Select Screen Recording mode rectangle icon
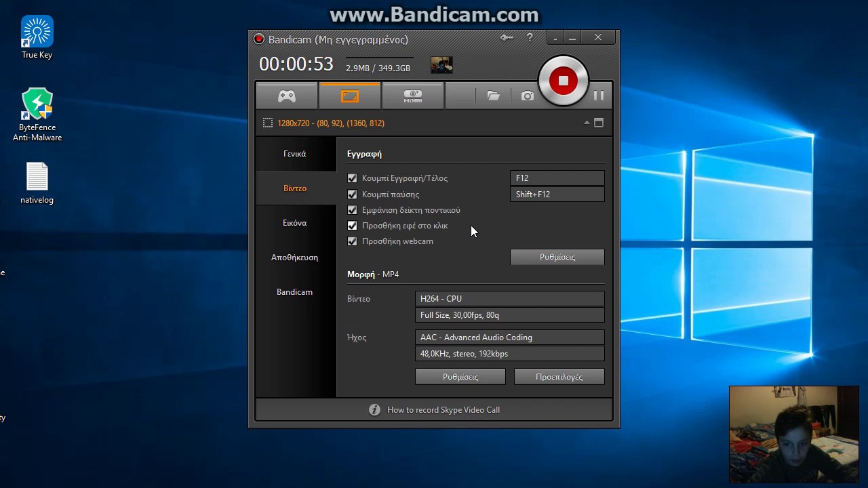Screen dimensions: 868x488 (x=350, y=96)
